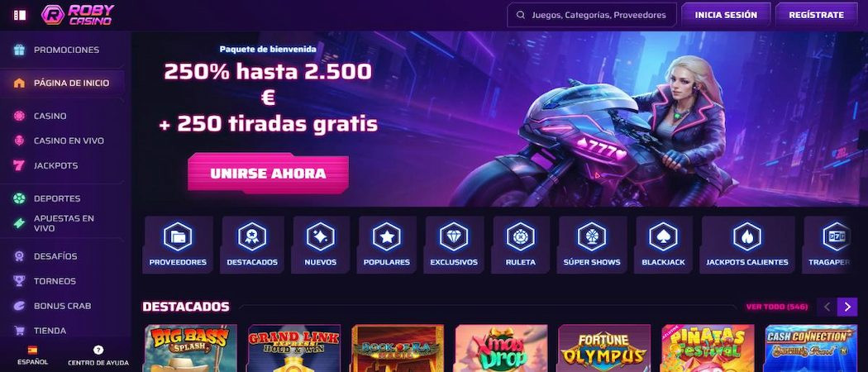Select the Jackpots seven icon
Screen dimensions: 868x372
click(19, 165)
